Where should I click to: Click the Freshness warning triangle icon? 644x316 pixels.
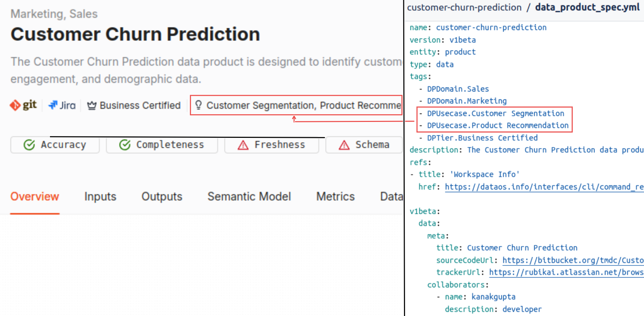[243, 145]
